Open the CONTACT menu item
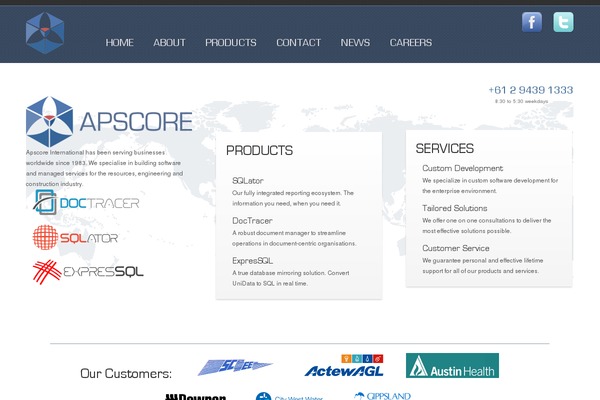The width and height of the screenshot is (600, 400). coord(298,42)
